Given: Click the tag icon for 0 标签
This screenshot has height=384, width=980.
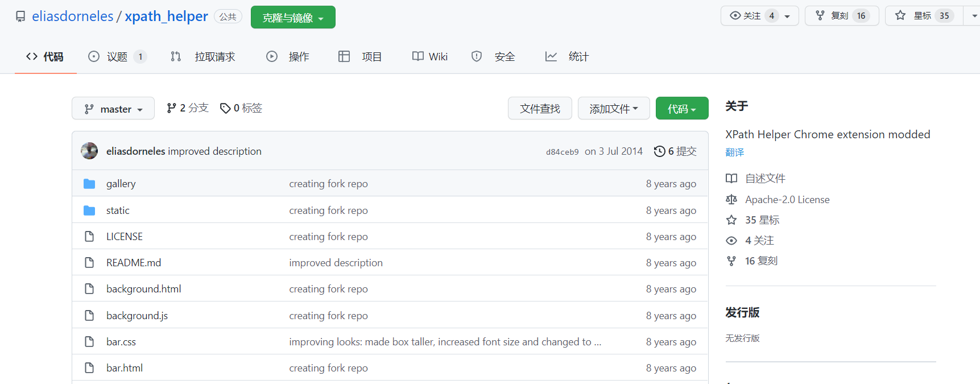Looking at the screenshot, I should (x=225, y=108).
